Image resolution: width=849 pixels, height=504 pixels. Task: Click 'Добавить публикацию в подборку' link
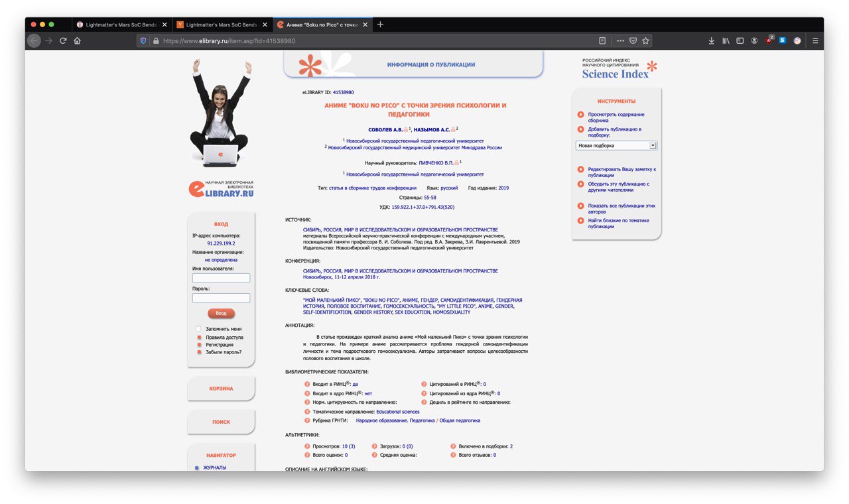pyautogui.click(x=614, y=132)
